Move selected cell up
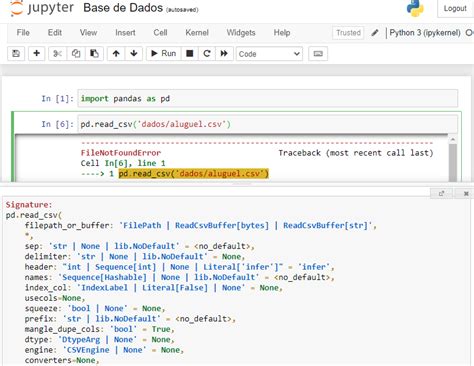The width and height of the screenshot is (474, 366). pyautogui.click(x=116, y=53)
